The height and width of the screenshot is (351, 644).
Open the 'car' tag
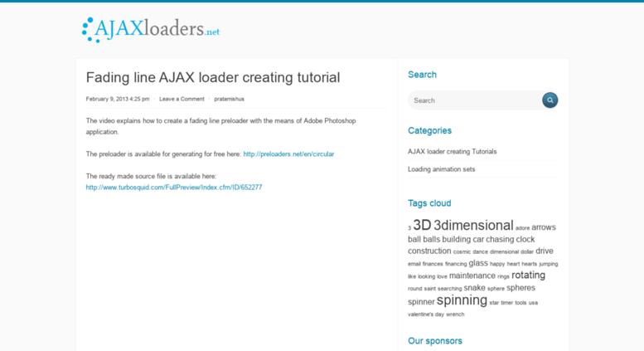coord(478,239)
